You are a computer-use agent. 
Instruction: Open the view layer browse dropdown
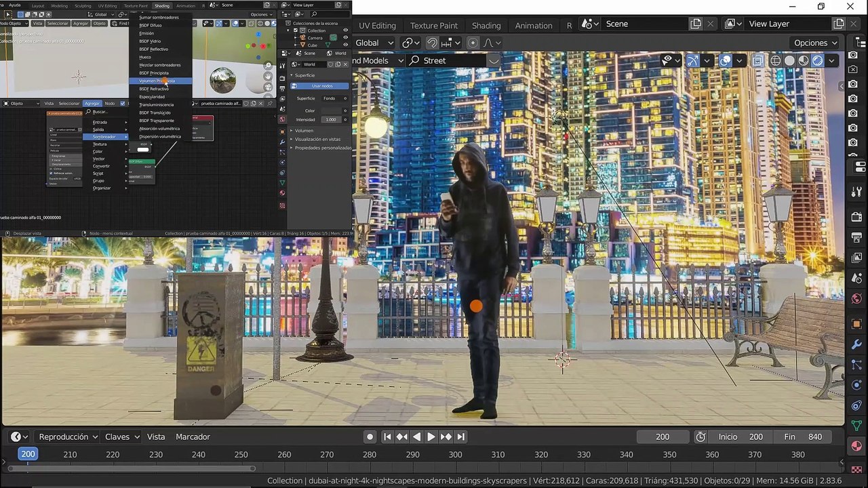coord(733,24)
